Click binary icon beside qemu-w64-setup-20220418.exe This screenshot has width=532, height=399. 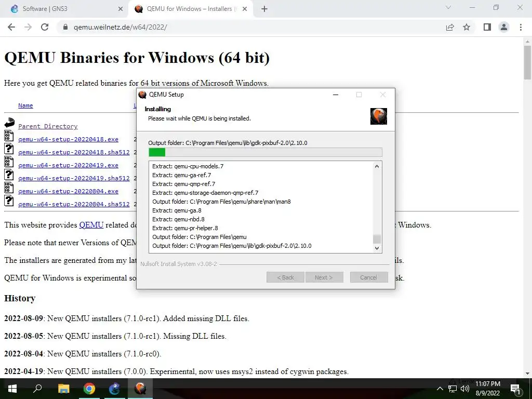click(x=9, y=136)
